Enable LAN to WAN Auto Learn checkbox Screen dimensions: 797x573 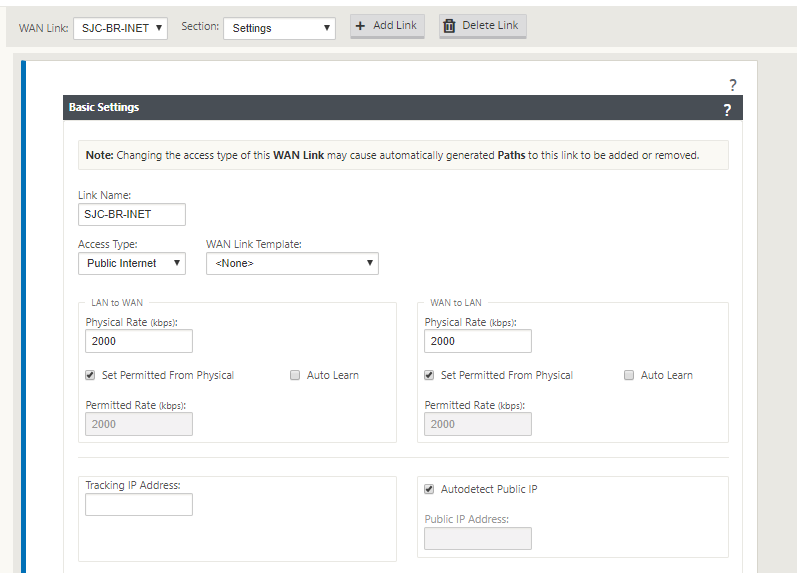295,375
